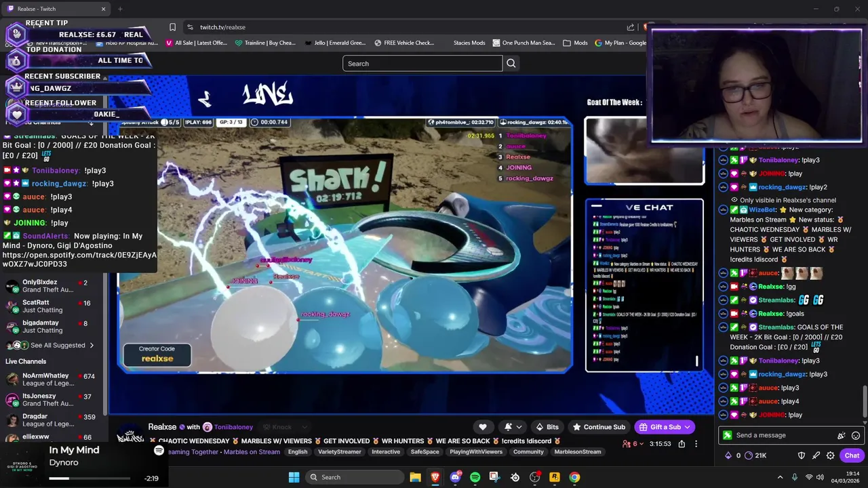The height and width of the screenshot is (488, 868).
Task: Click the green mod hammer chat identity badge
Action: (x=728, y=436)
